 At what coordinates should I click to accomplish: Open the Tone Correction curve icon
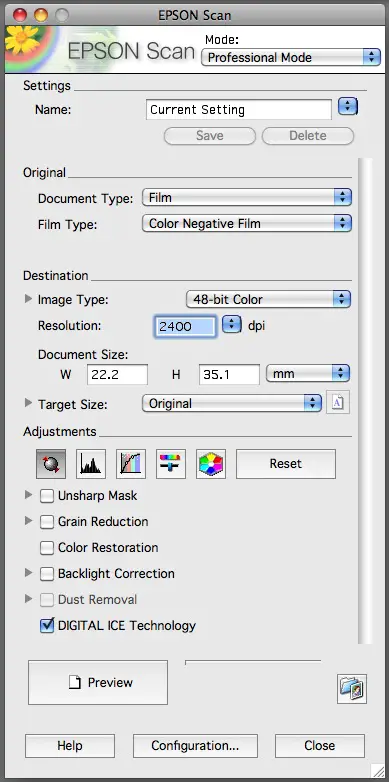click(x=131, y=464)
